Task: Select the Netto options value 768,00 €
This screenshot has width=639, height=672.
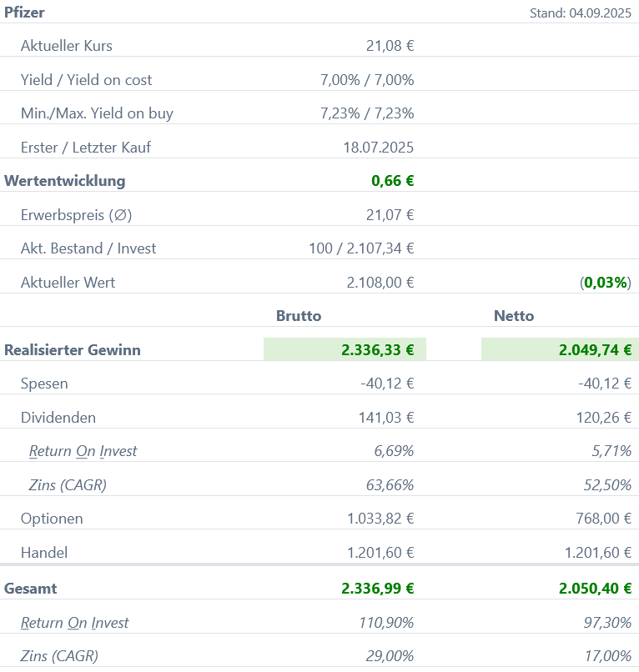Action: [x=603, y=519]
